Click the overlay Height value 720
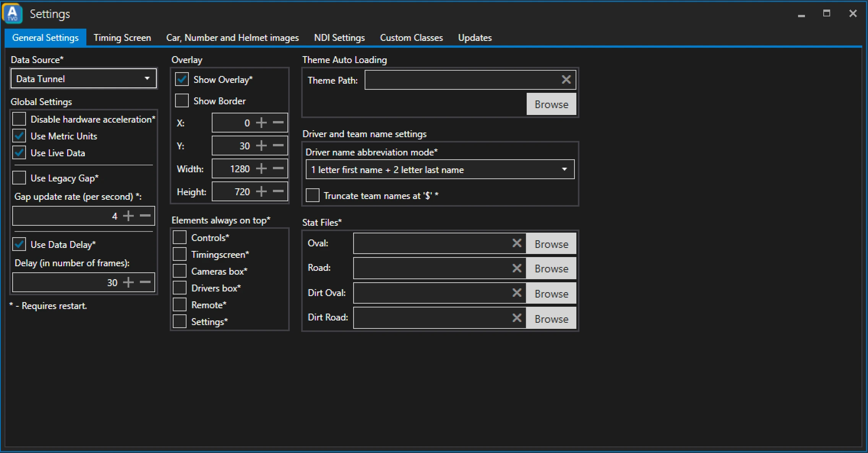868x453 pixels. [242, 192]
